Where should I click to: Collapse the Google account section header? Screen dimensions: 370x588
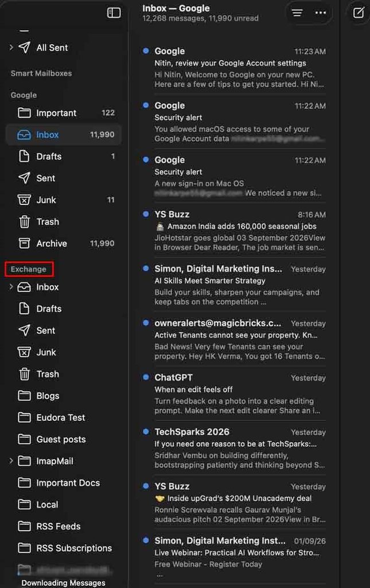(x=24, y=95)
